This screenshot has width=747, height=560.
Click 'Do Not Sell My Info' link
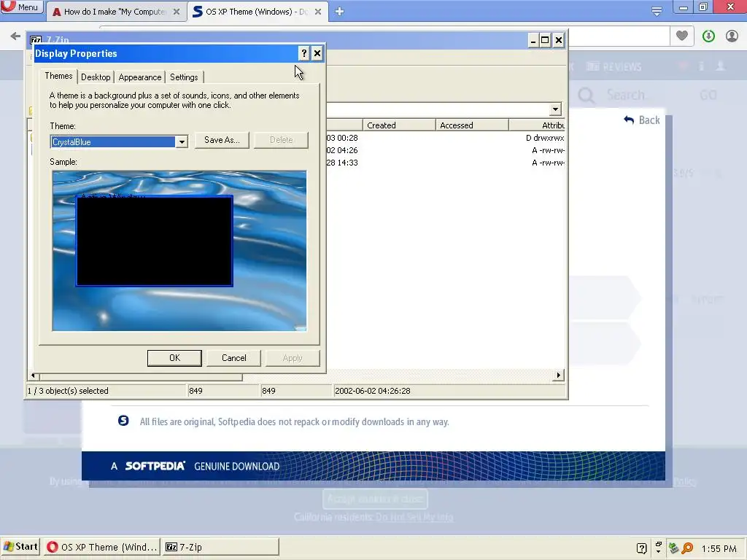point(414,517)
